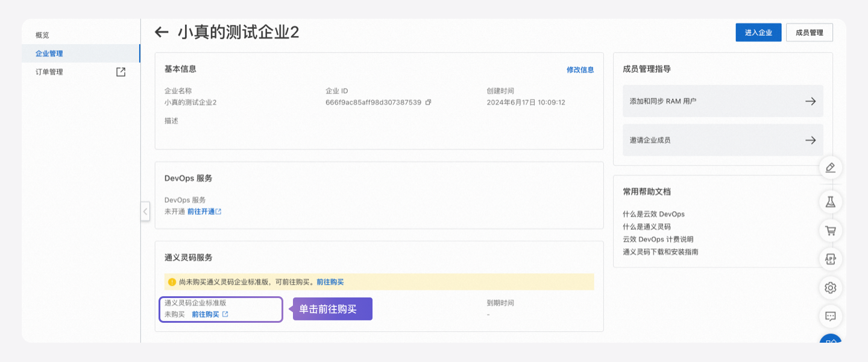Open the 邀请企业成员 card
Viewport: 868px width, 362px height.
(723, 140)
